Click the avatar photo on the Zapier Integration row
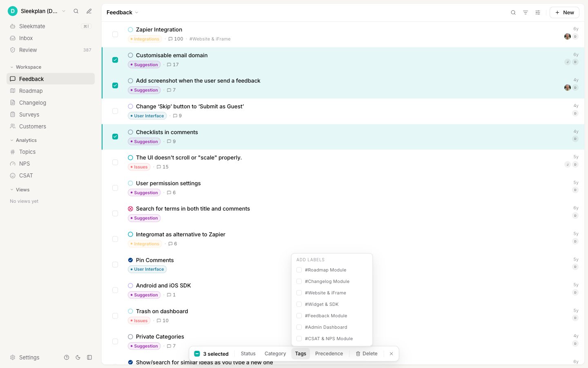Screen dimensions: 588x368 [x=567, y=36]
